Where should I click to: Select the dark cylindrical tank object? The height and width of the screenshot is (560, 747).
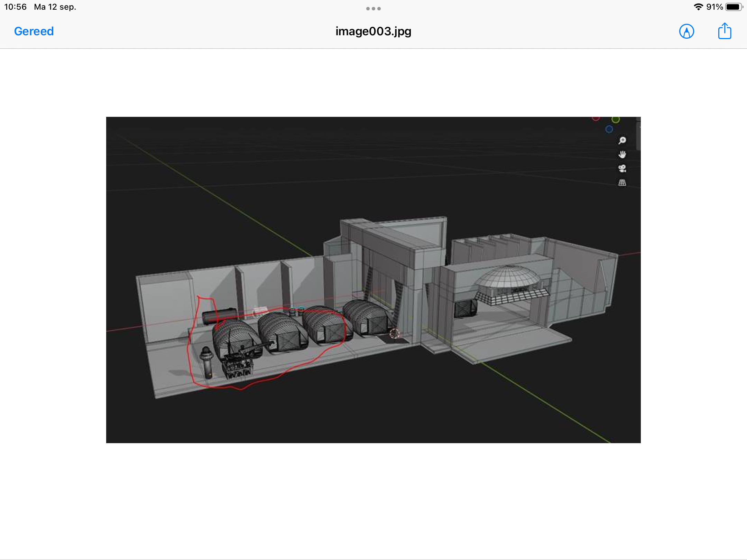click(219, 316)
